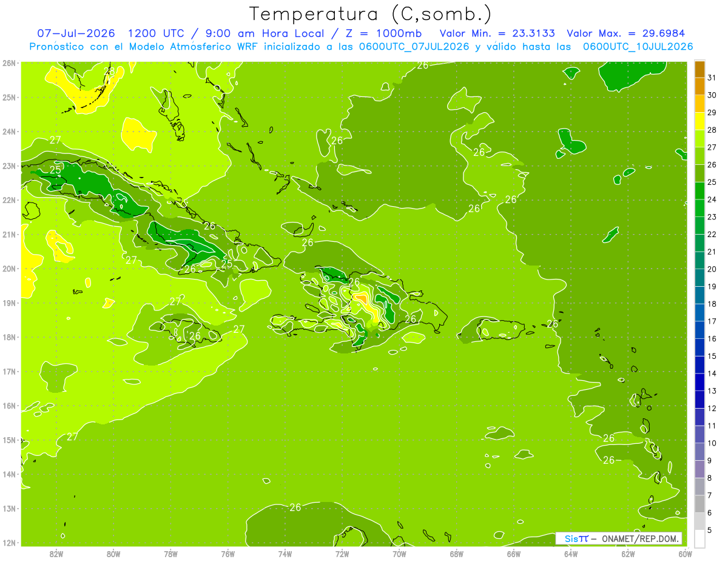Click the "24N" latitude axis label
The width and height of the screenshot is (728, 562).
[9, 132]
